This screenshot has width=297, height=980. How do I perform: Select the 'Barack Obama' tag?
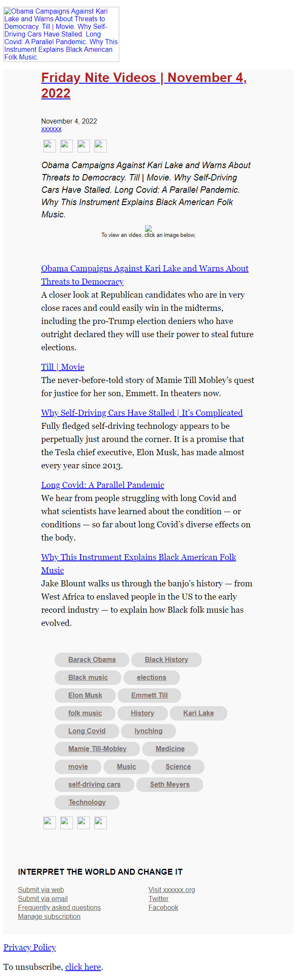coord(92,659)
